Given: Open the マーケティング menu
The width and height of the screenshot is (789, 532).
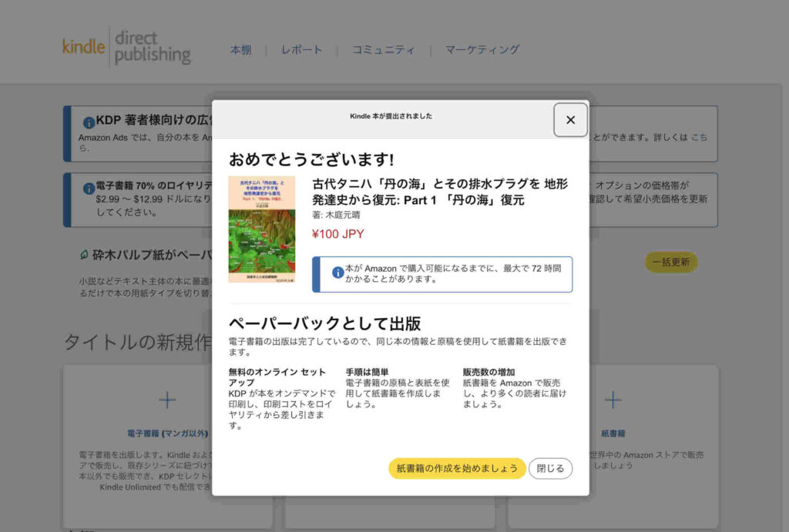Looking at the screenshot, I should tap(482, 50).
